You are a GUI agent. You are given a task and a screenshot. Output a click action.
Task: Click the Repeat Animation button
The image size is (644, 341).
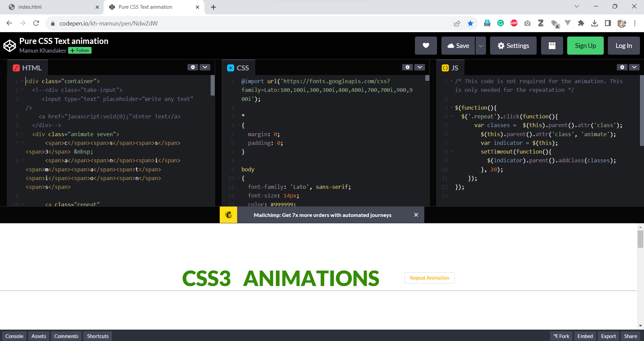(429, 278)
